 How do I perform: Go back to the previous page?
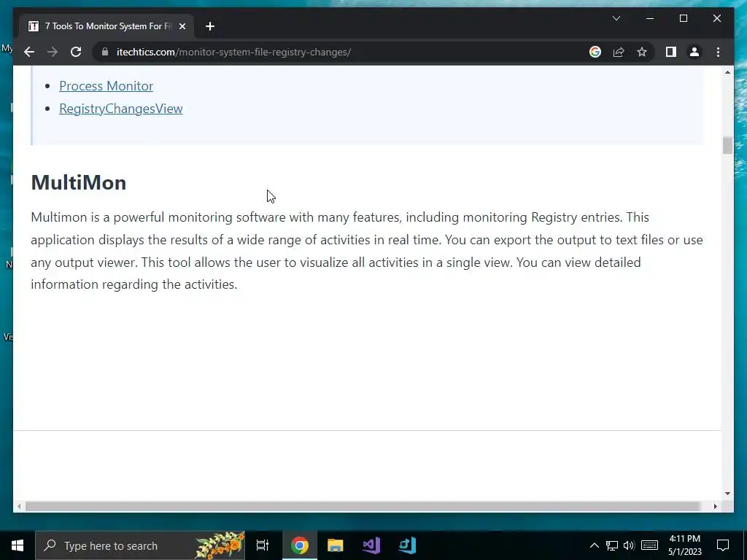(x=29, y=52)
